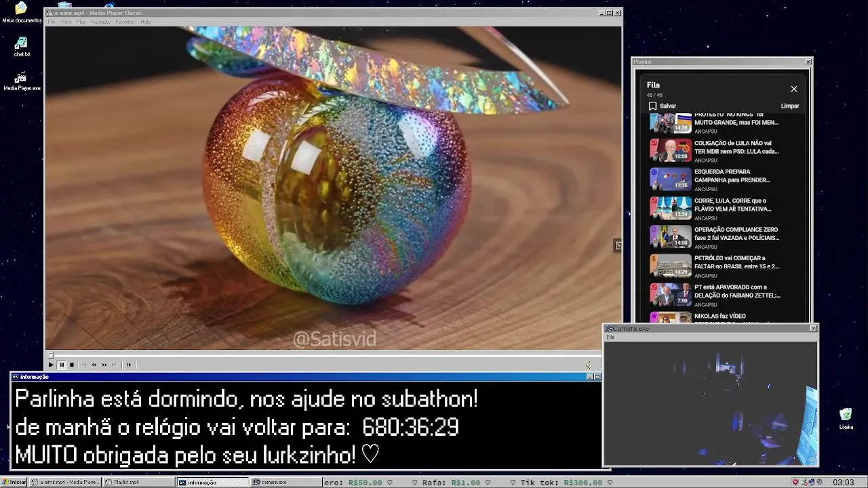The image size is (868, 488).
Task: Open the Help menu in Media Player Classic
Action: coord(145,22)
